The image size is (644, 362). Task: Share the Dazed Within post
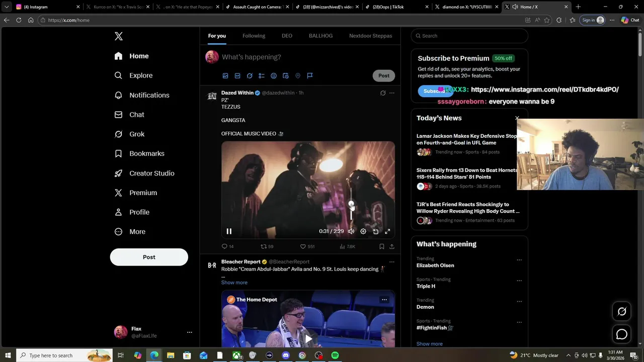[392, 246]
